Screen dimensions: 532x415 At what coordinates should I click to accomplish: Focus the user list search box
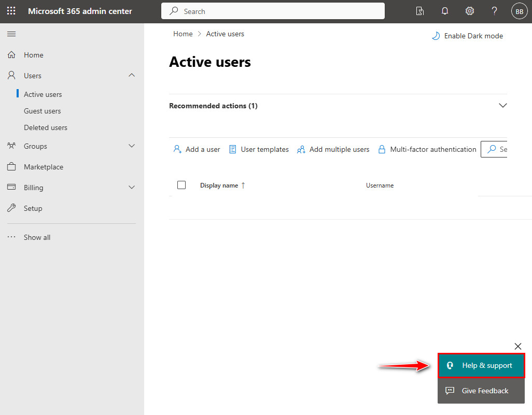494,149
